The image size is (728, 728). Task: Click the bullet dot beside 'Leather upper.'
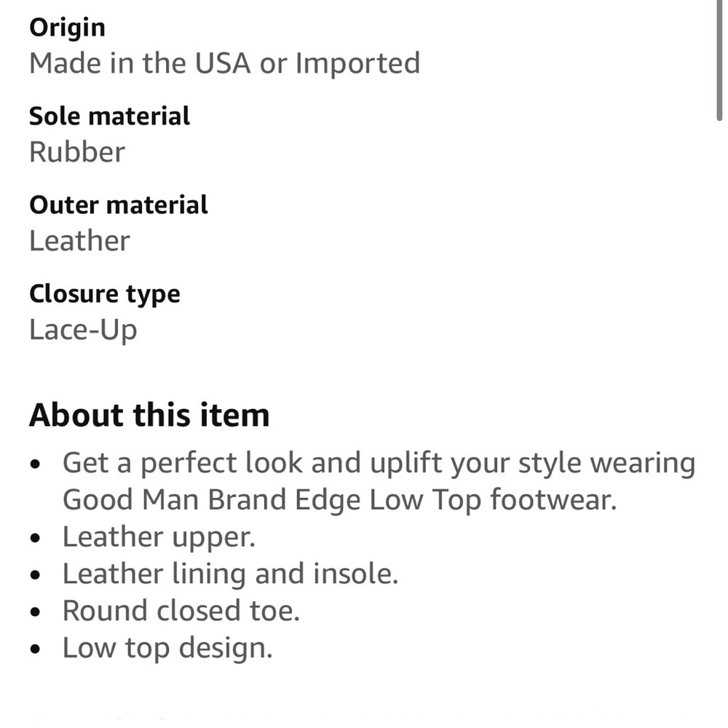35,538
